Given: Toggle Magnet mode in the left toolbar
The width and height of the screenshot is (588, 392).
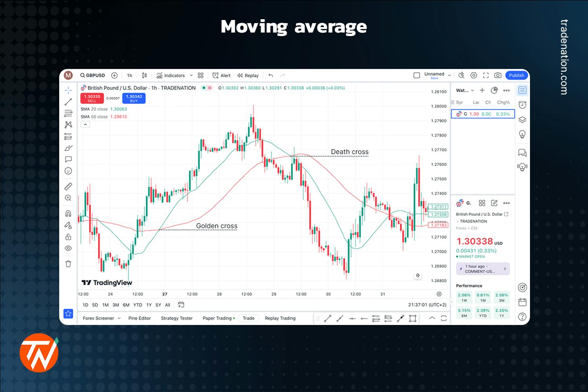Looking at the screenshot, I should point(68,213).
